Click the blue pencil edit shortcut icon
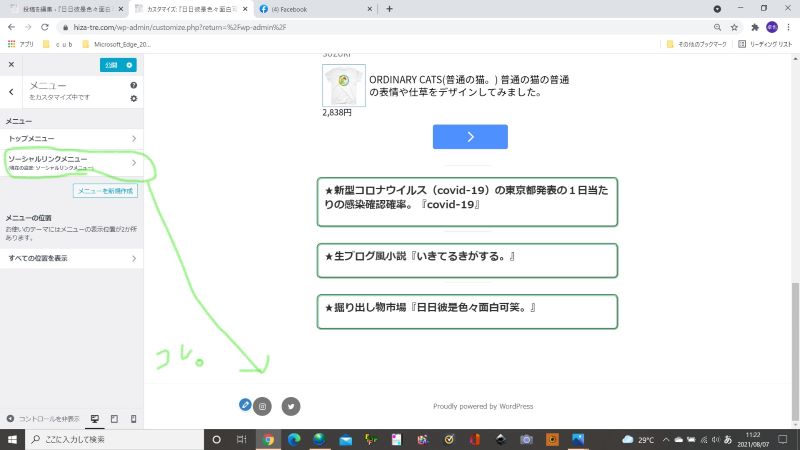Image resolution: width=800 pixels, height=450 pixels. [x=245, y=405]
